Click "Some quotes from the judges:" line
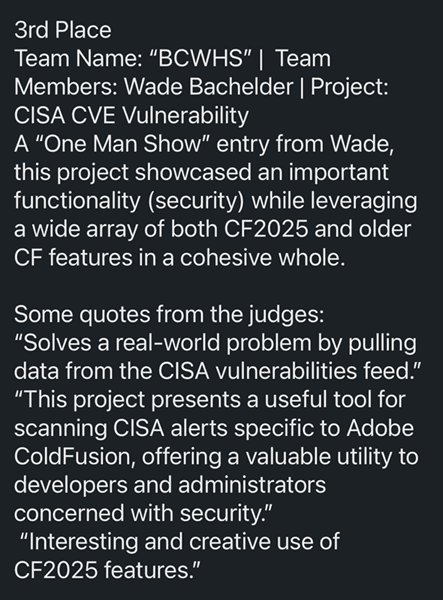The height and width of the screenshot is (600, 443). point(169,315)
